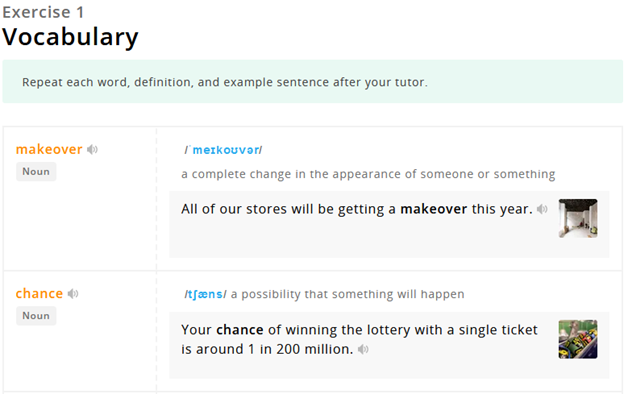Play the makeover example sentence audio
Viewport: 624px width, 394px height.
coord(542,209)
